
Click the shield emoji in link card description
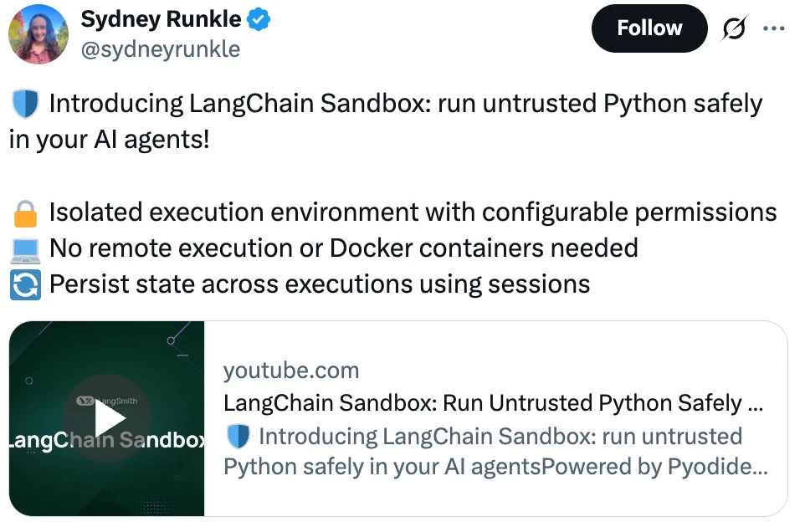tap(238, 437)
